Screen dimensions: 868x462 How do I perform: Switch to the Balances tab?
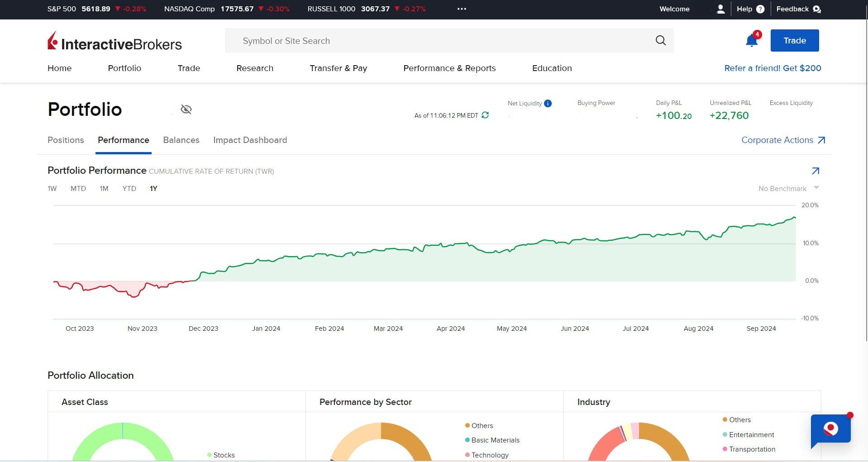point(181,140)
